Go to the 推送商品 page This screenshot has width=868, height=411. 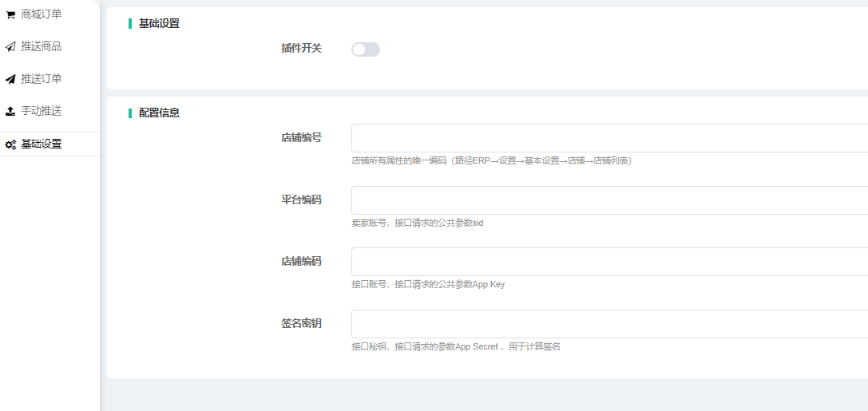click(41, 46)
